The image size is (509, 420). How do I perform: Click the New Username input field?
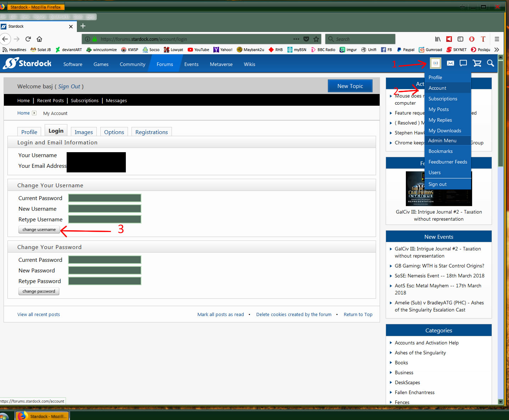[x=105, y=209]
